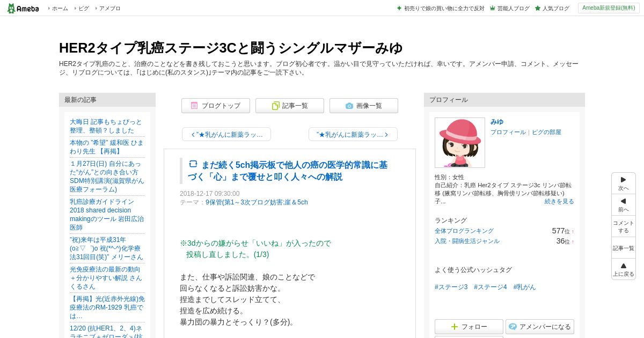Click hashtag #ステージ3

coord(451,287)
